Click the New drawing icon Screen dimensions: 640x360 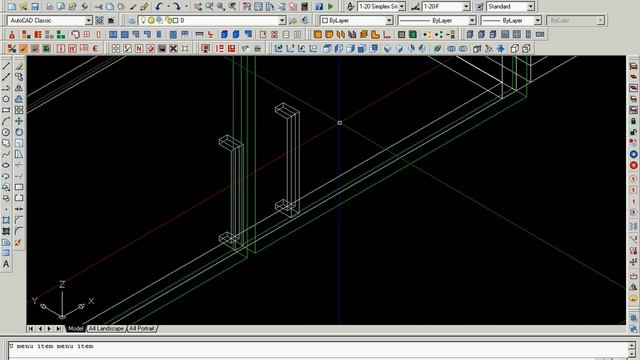pos(12,7)
